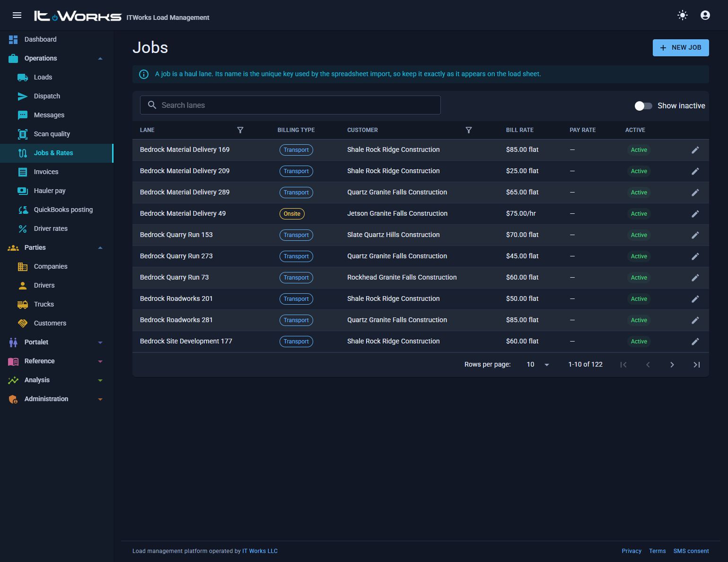Select Jobs & Rates in sidebar
Viewport: 728px width, 562px height.
coord(57,153)
